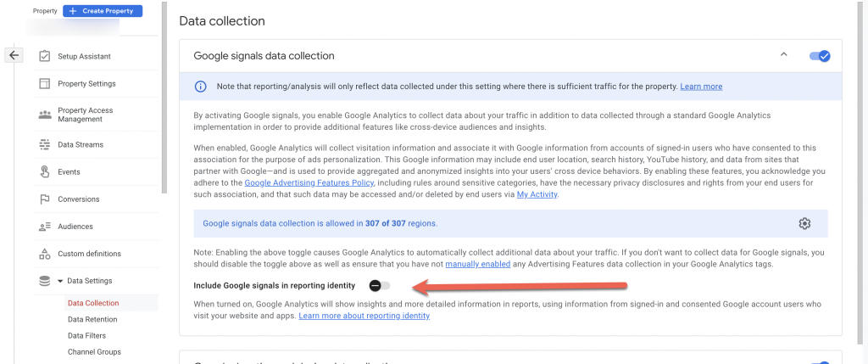The height and width of the screenshot is (364, 868).
Task: Click the Data Settings database icon
Action: coord(44,281)
